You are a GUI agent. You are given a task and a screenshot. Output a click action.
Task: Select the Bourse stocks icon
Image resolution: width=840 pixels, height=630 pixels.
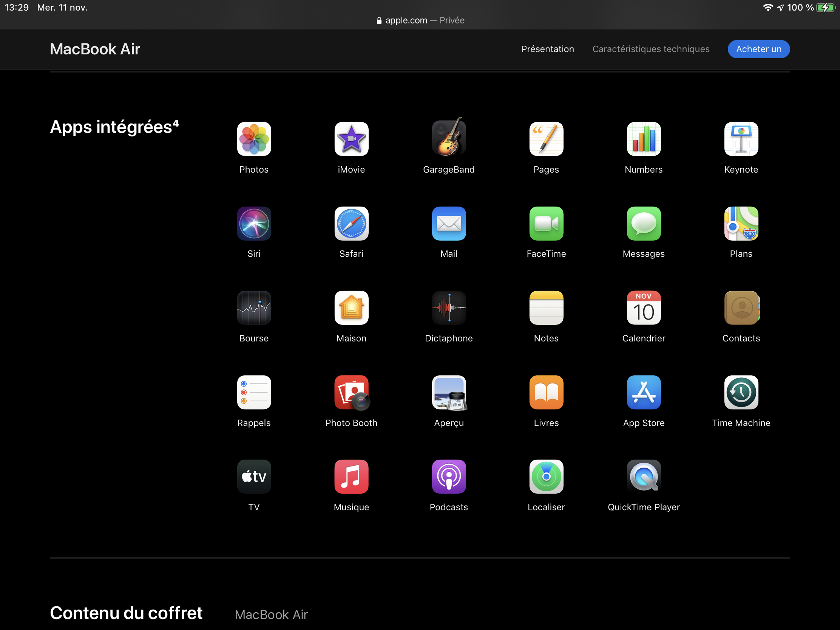(254, 308)
